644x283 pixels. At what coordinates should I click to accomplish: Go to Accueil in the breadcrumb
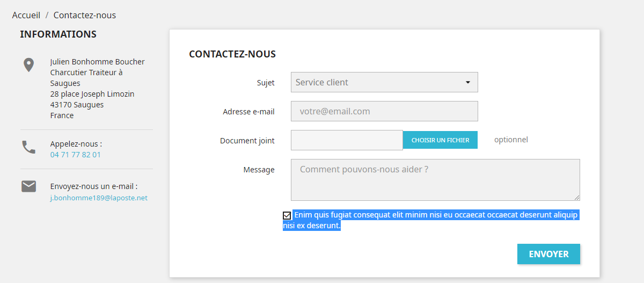26,15
